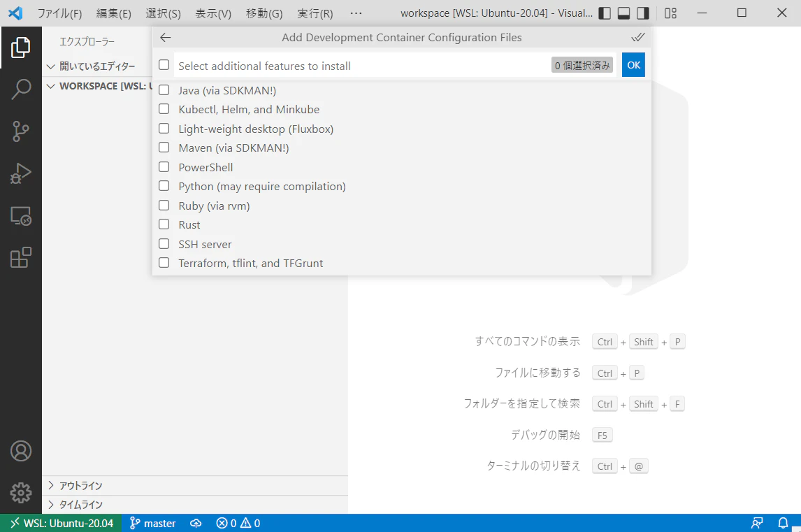The image size is (801, 532).
Task: Check Terraform, tflint, and TFGrunt feature
Action: pyautogui.click(x=164, y=262)
